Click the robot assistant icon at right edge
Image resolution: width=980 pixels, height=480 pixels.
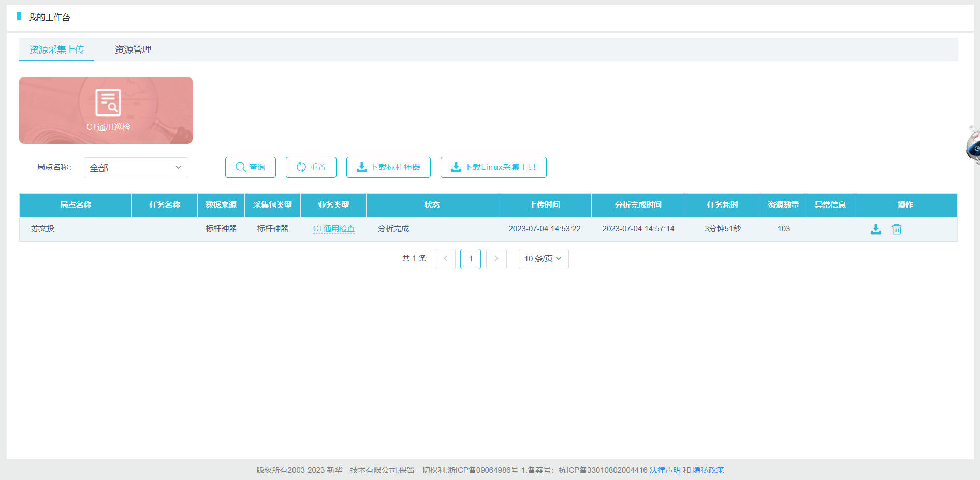[973, 146]
